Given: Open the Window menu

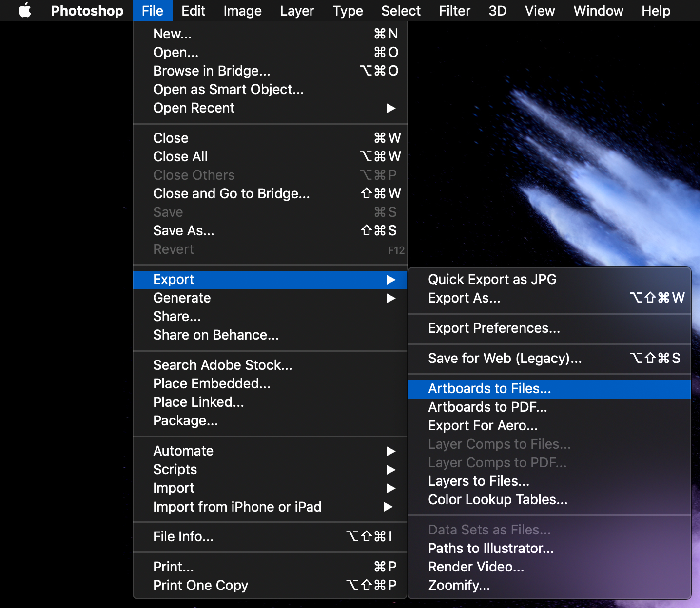Looking at the screenshot, I should point(599,11).
